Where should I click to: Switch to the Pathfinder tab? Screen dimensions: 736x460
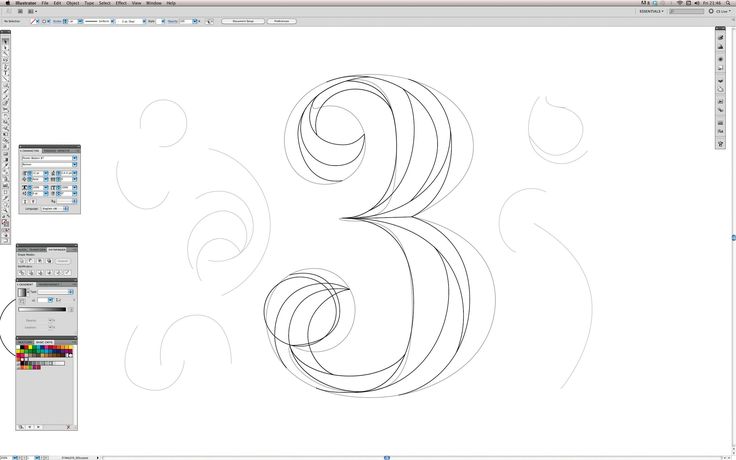click(56, 250)
